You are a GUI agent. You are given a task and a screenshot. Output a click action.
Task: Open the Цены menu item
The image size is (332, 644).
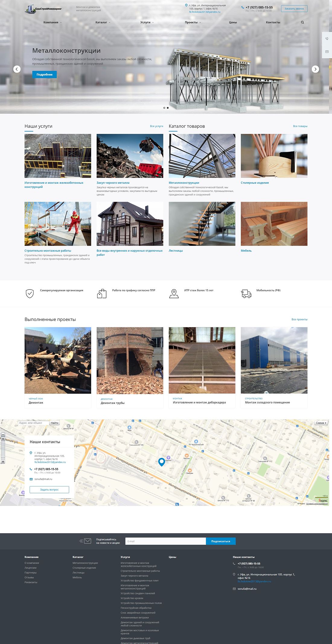click(233, 22)
